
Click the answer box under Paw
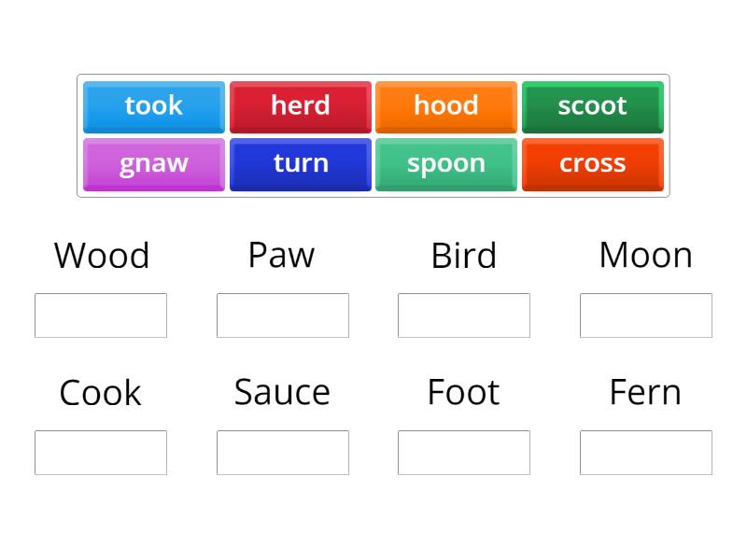coord(283,315)
